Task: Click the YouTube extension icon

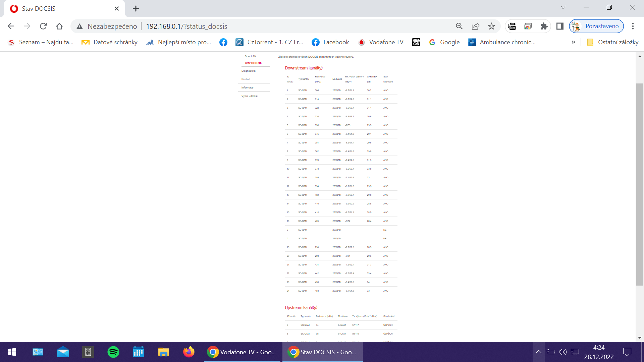Action: (512, 26)
